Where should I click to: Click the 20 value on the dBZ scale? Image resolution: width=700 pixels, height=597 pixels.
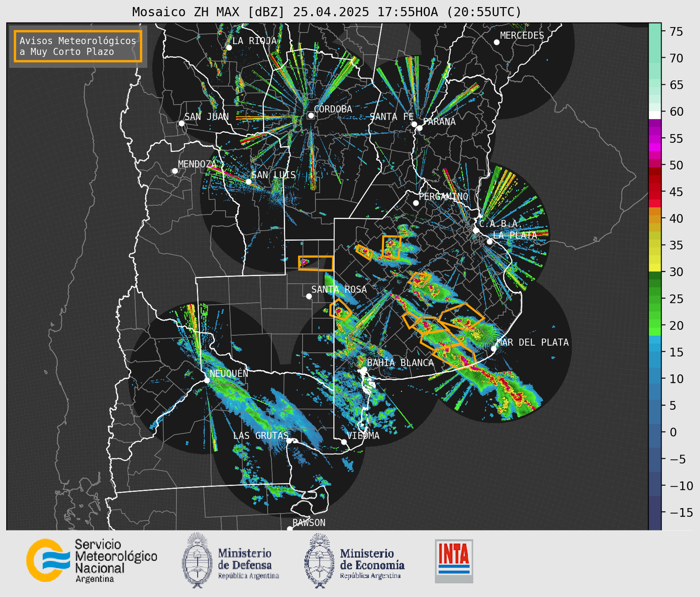click(x=676, y=325)
